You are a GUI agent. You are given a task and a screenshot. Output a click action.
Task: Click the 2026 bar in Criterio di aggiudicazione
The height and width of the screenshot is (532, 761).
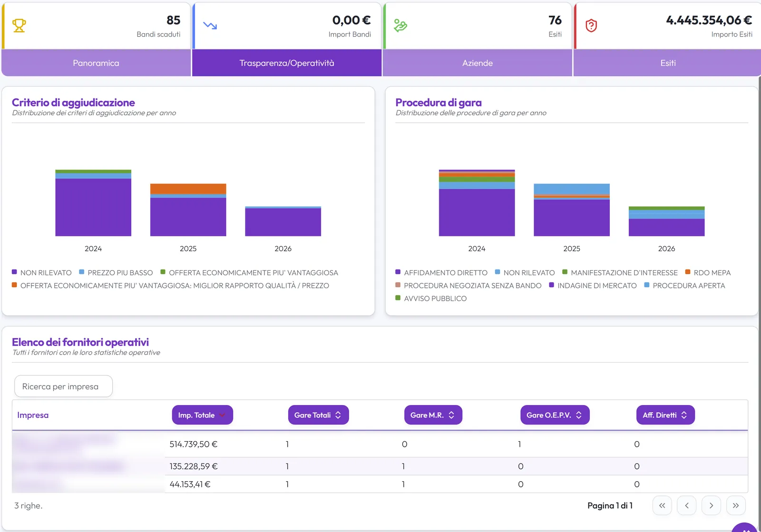283,222
